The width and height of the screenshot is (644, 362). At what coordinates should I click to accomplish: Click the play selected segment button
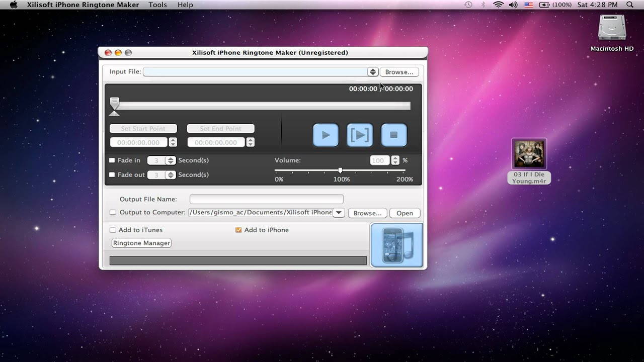pyautogui.click(x=360, y=135)
